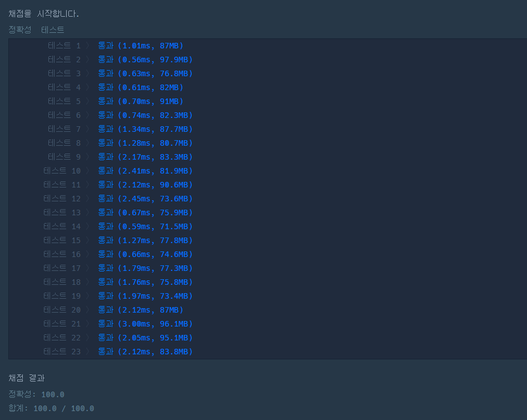The image size is (527, 420).
Task: Click result '통과 (0.63ms, 76.8MB)'
Action: pos(145,73)
